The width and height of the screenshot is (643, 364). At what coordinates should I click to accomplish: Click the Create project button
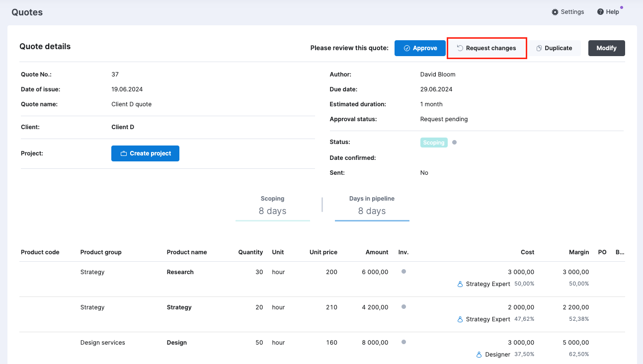tap(145, 153)
